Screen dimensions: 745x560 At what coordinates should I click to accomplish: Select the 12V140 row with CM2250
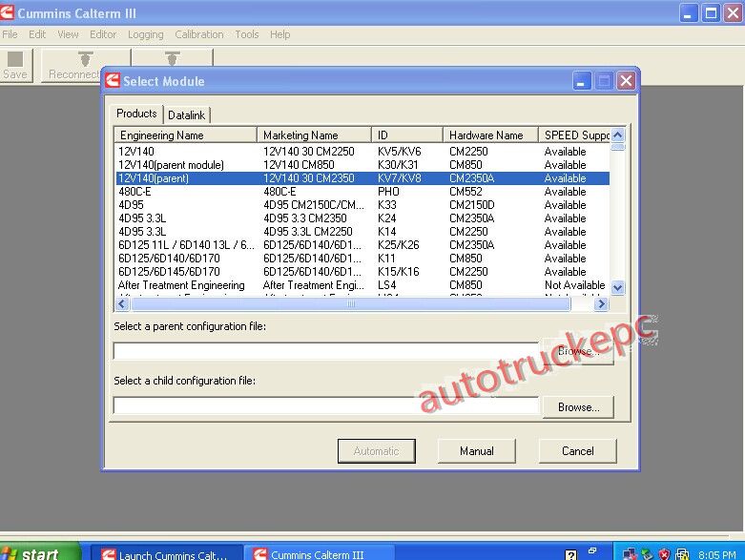click(x=362, y=152)
